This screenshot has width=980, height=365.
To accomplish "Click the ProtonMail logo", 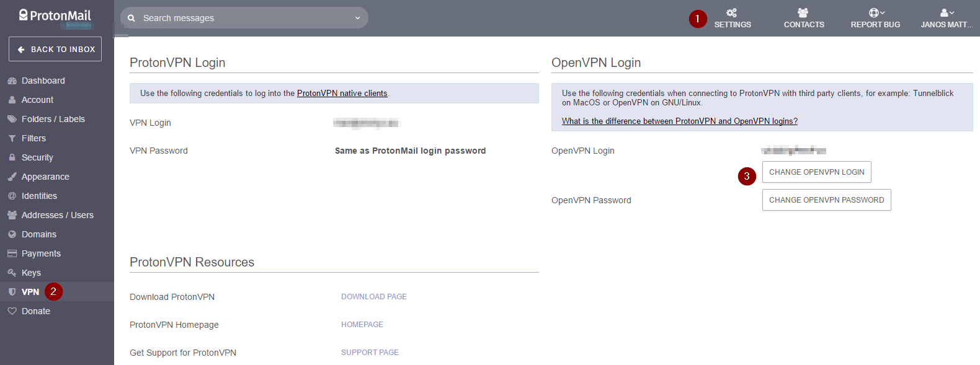I will click(55, 15).
